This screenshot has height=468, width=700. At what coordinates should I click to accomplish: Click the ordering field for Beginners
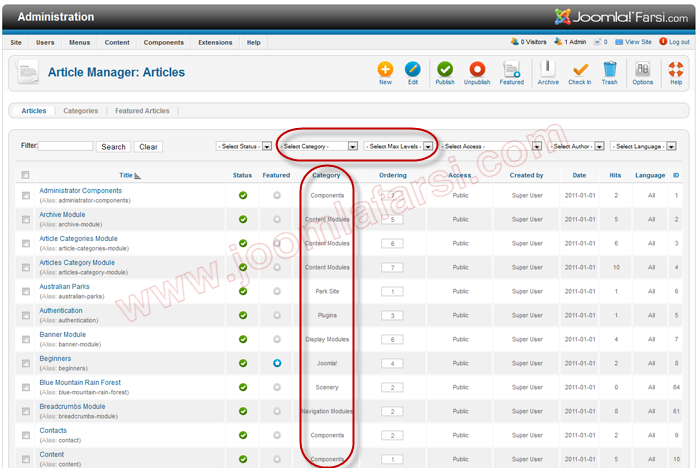[392, 364]
